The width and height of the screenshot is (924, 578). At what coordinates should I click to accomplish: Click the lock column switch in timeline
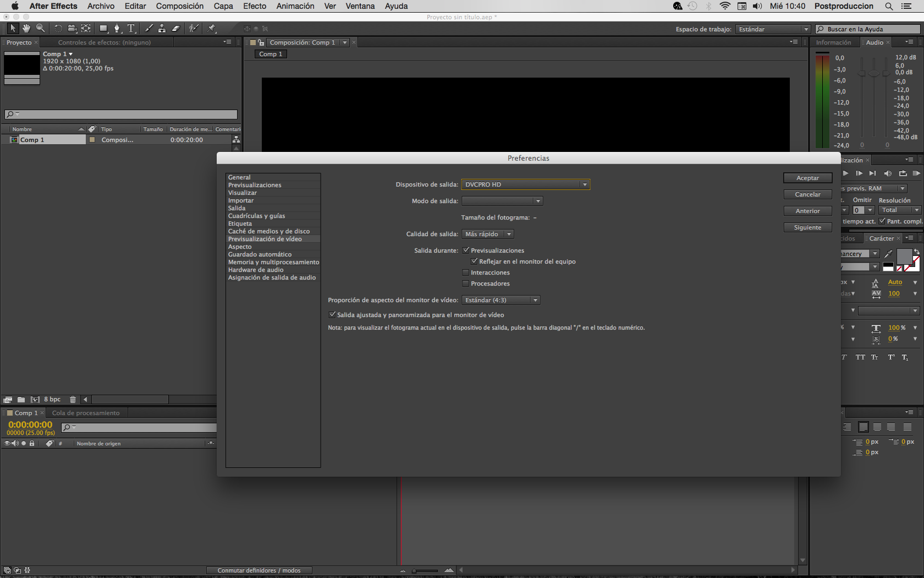click(x=32, y=443)
